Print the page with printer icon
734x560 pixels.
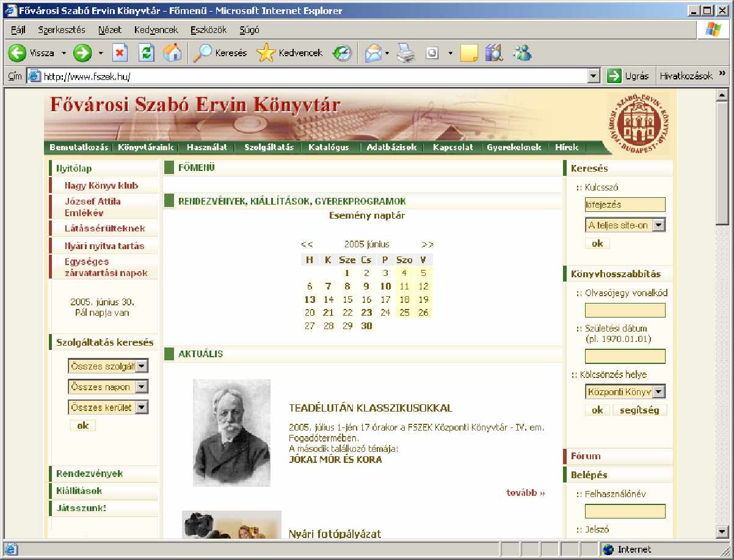[405, 53]
